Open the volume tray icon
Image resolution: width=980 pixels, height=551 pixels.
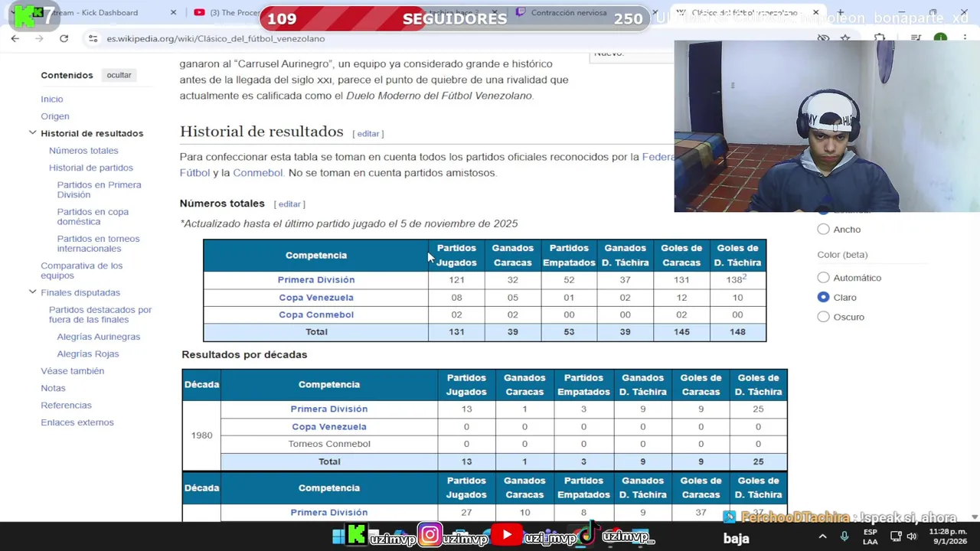pos(912,537)
